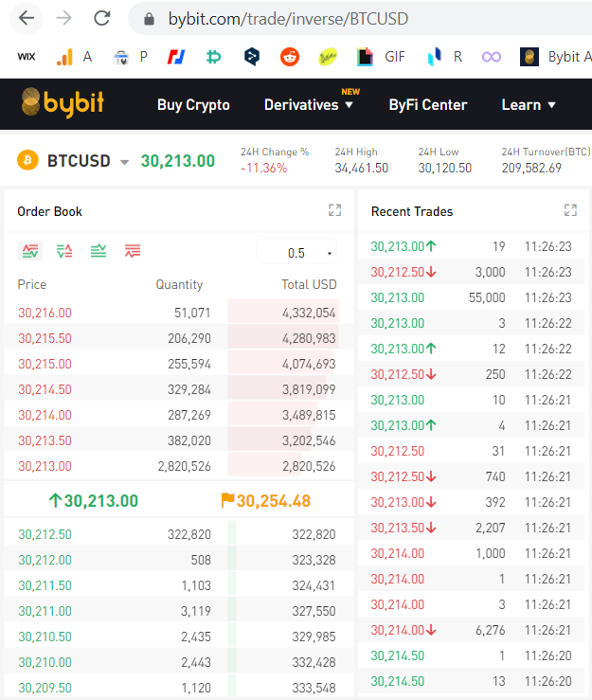Select the order book depth comparison view

click(64, 251)
